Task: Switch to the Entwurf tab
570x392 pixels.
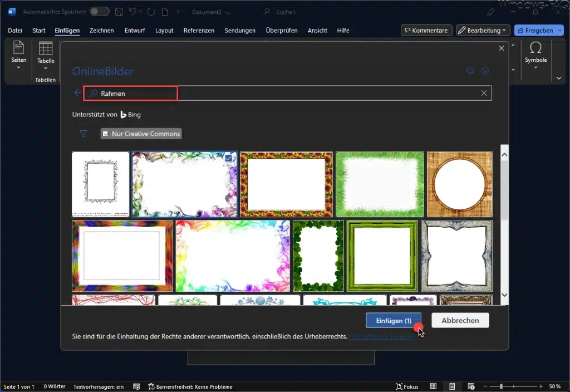Action: [x=135, y=31]
